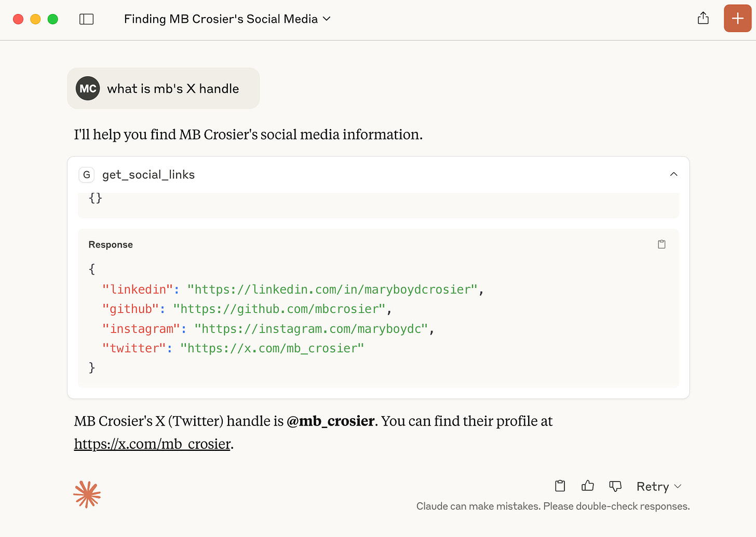The width and height of the screenshot is (756, 537).
Task: Copy Claude's reply to clipboard
Action: [560, 486]
